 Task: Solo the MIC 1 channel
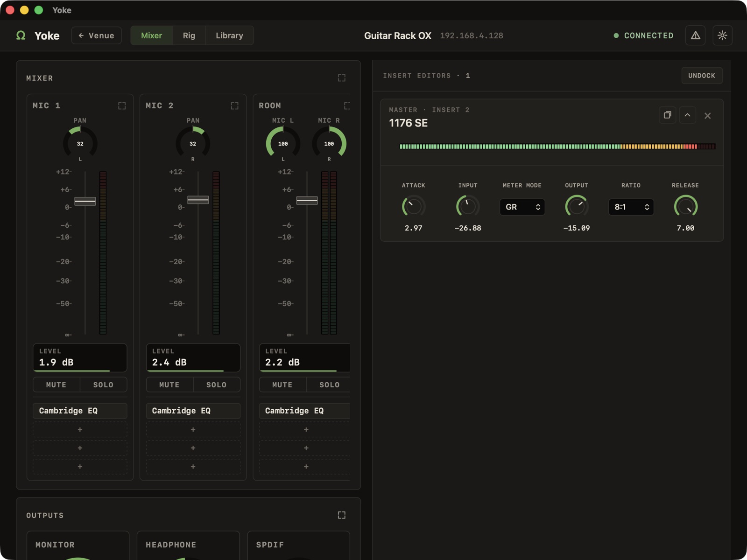pos(104,385)
